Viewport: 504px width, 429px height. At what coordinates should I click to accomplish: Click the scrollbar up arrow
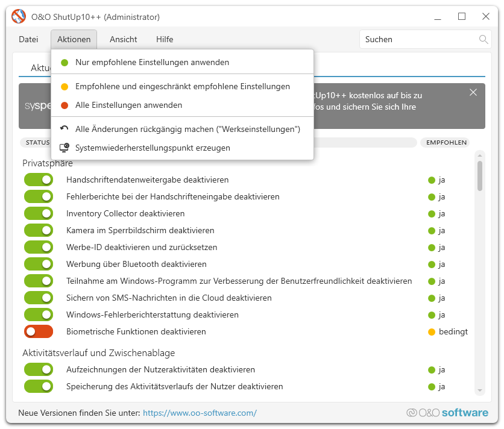pos(480,155)
